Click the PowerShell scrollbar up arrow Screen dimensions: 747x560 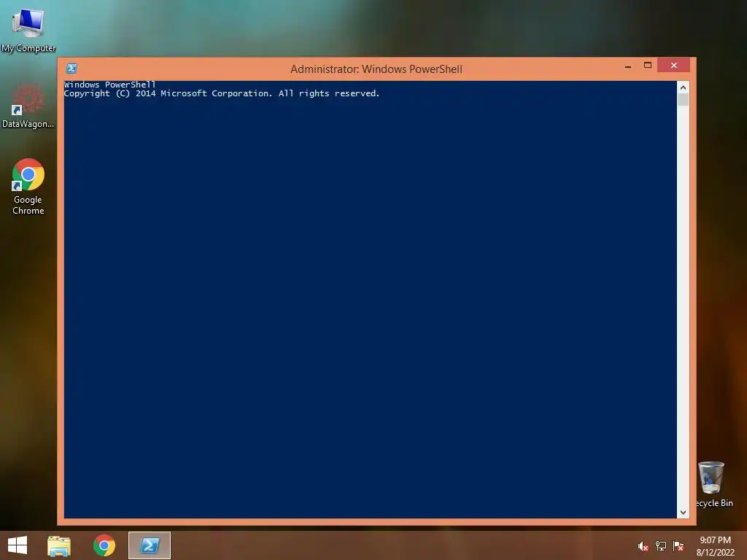(683, 87)
